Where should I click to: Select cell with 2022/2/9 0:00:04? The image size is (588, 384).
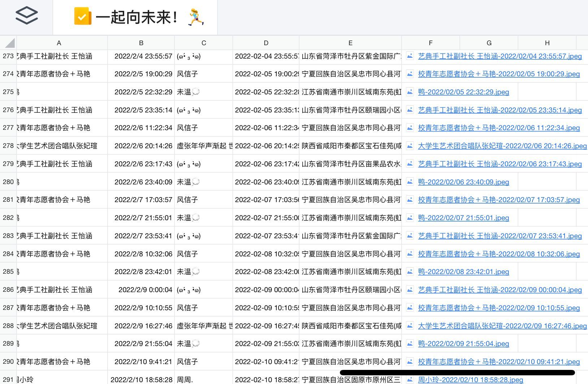click(x=141, y=290)
